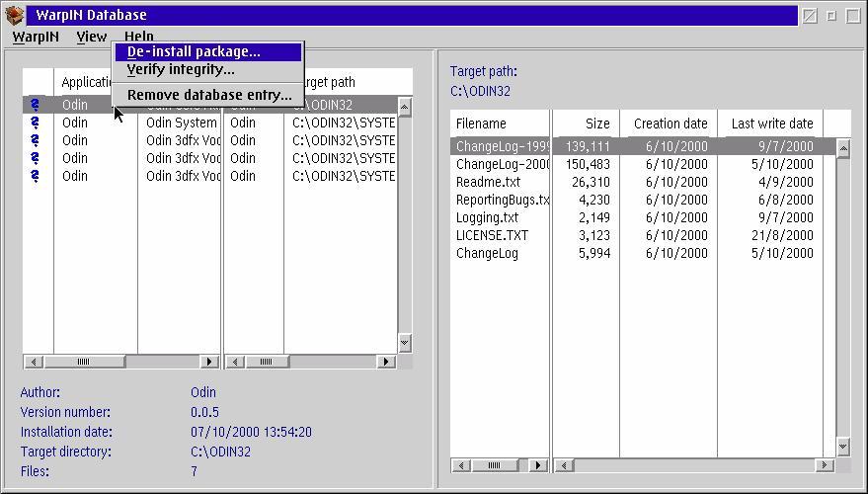Select the ReportingBugs.txt file
Screen dimensions: 868x494
click(502, 200)
